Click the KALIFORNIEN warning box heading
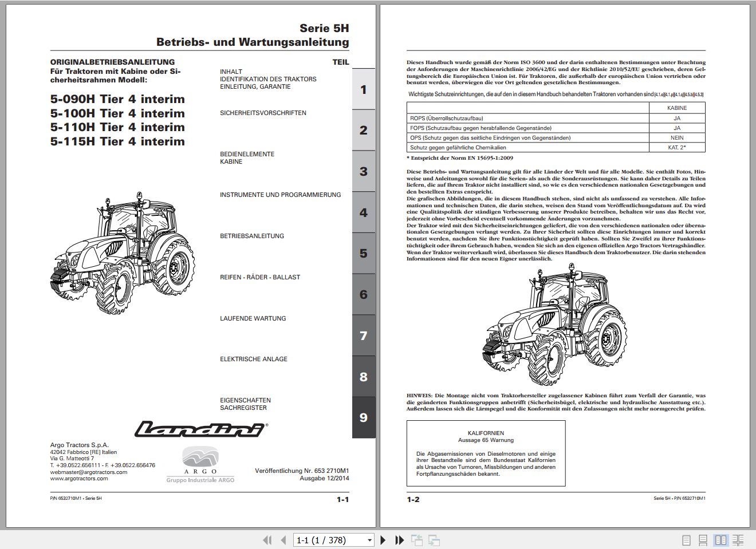 click(486, 433)
